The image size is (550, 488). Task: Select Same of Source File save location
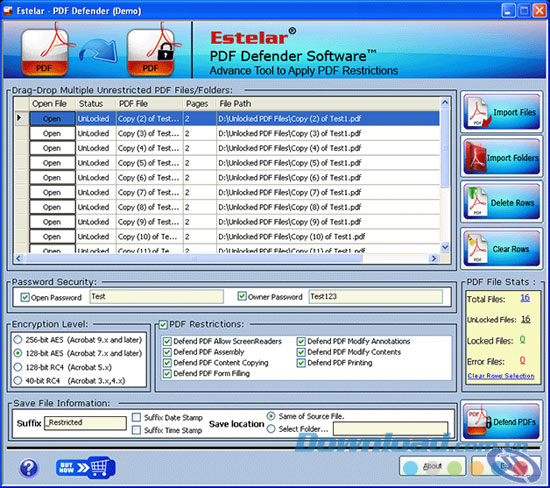(x=271, y=416)
